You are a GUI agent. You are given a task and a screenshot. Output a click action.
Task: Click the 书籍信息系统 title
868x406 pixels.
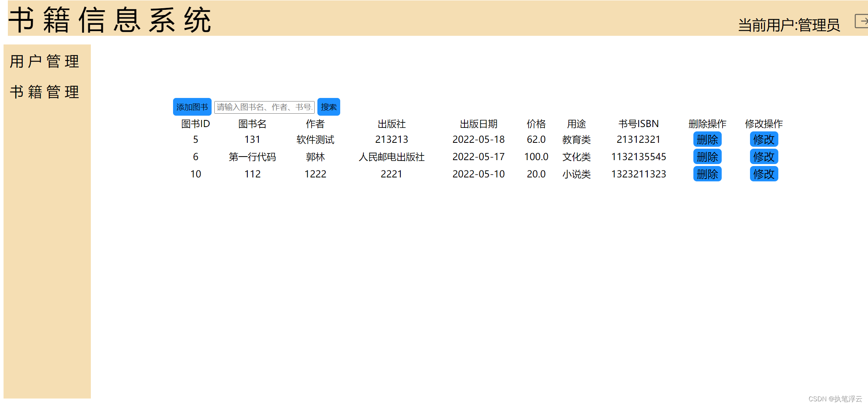(110, 20)
